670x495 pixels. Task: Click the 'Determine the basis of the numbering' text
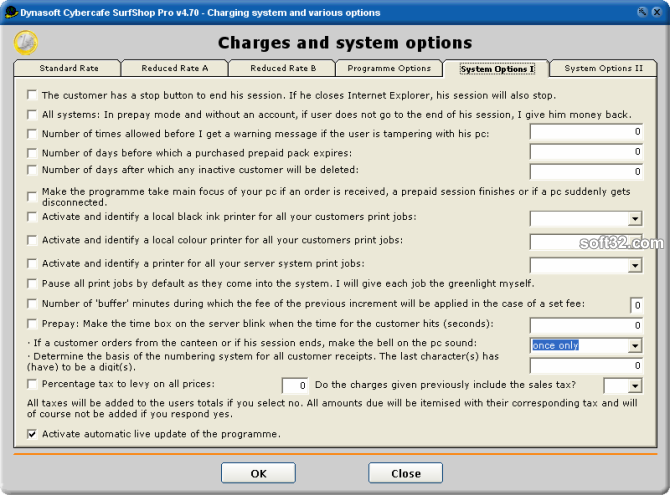[x=262, y=361]
